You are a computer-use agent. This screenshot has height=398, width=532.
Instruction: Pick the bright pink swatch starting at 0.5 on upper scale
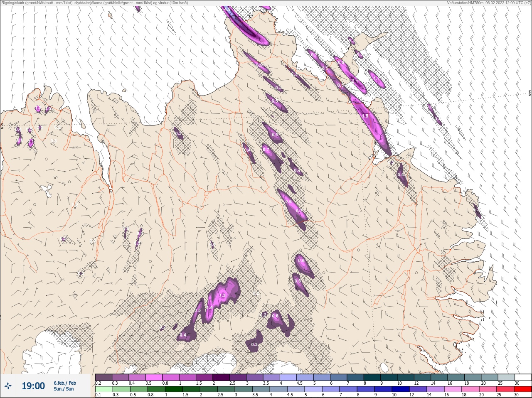(154, 377)
